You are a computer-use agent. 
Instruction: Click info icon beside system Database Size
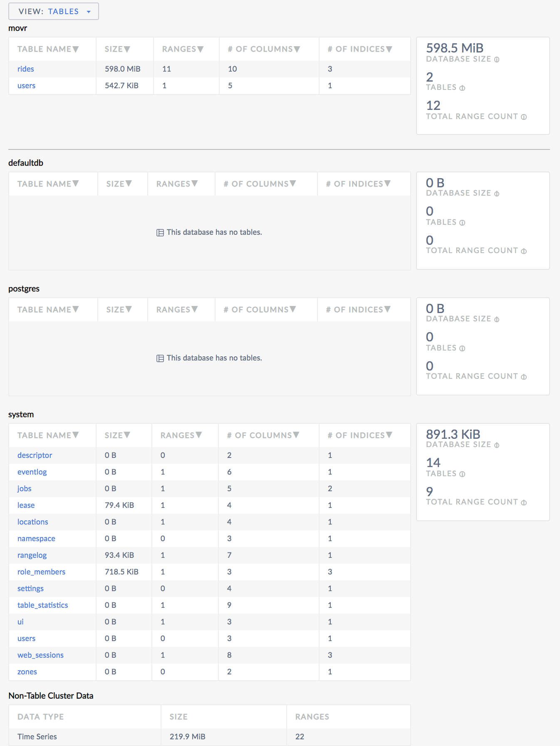tap(496, 445)
